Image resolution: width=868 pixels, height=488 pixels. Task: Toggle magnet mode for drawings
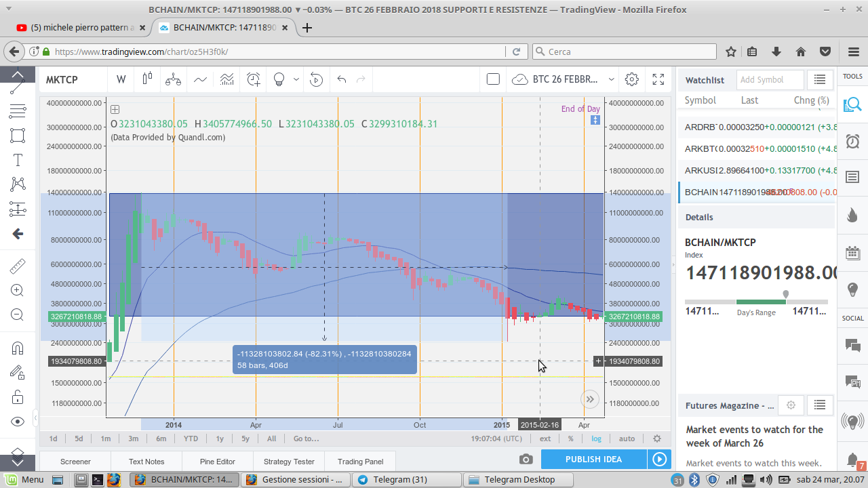click(x=18, y=348)
